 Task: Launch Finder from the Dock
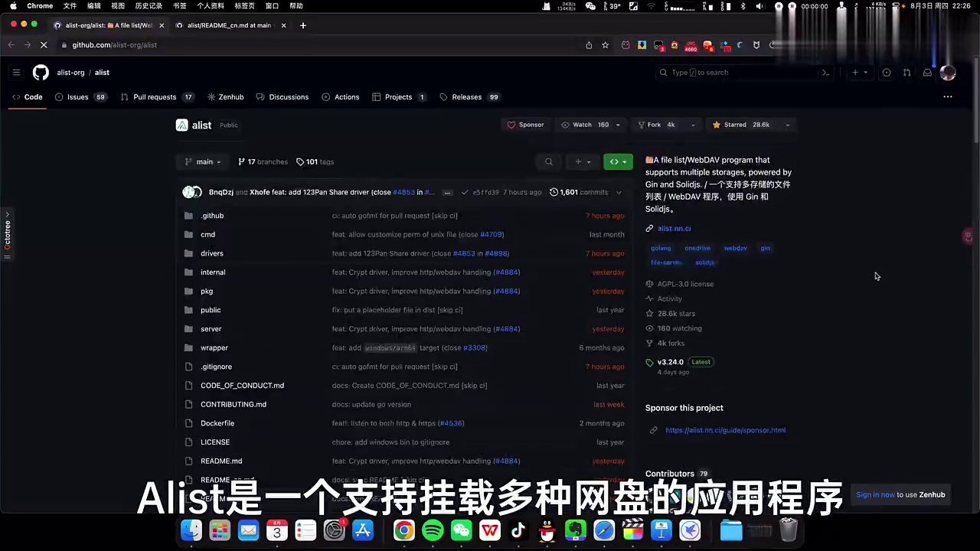coord(191,530)
